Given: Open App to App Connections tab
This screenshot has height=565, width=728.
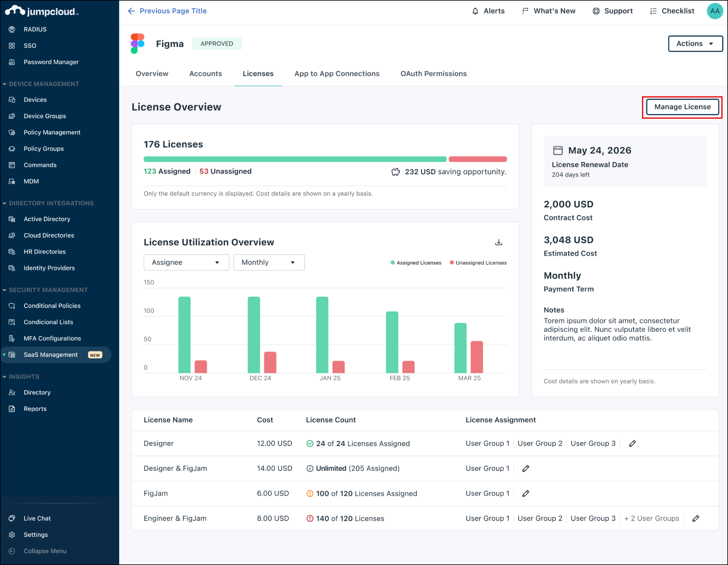Looking at the screenshot, I should (x=337, y=74).
